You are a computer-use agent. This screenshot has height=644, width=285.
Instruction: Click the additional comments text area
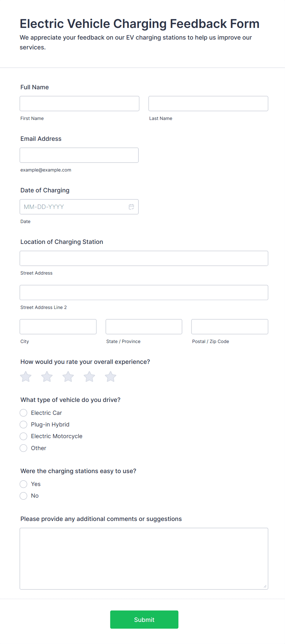144,558
